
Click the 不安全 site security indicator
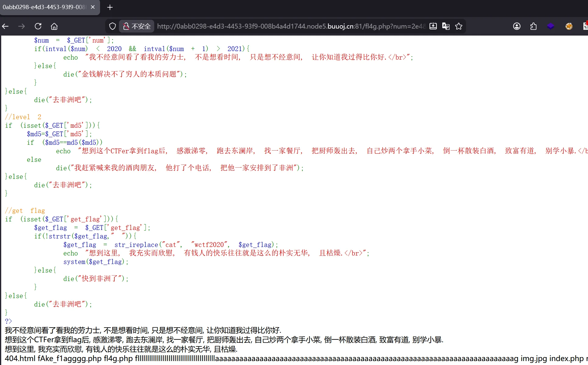137,26
